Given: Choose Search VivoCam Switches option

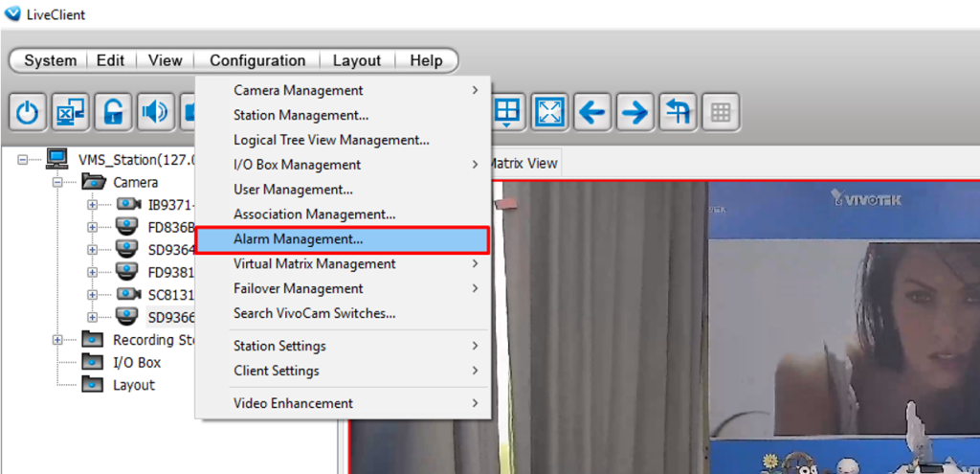Looking at the screenshot, I should 314,313.
